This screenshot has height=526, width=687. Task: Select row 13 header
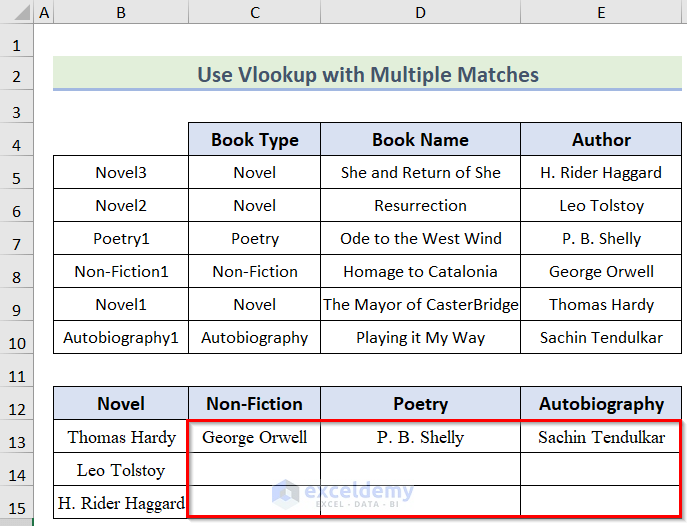click(16, 437)
